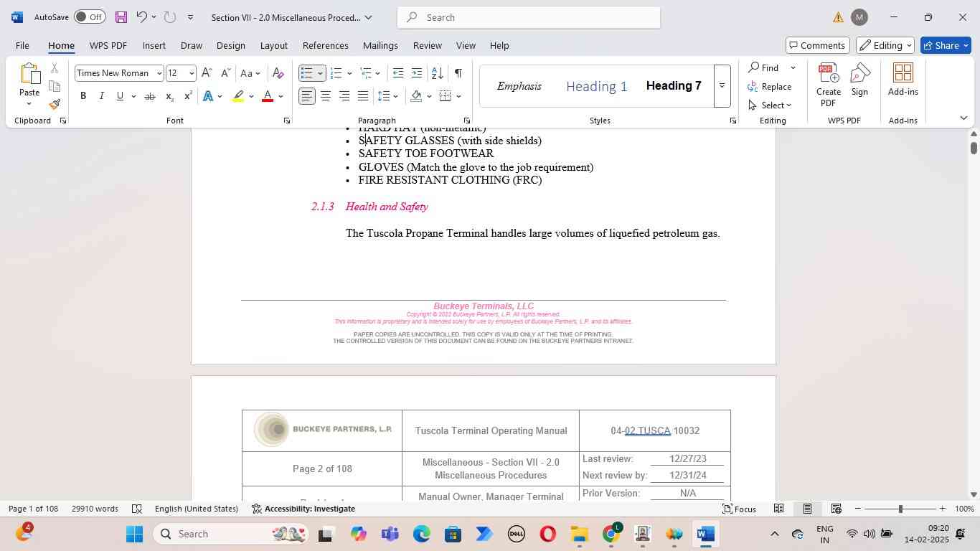980x551 pixels.
Task: Click the numbered list icon
Action: [x=336, y=73]
